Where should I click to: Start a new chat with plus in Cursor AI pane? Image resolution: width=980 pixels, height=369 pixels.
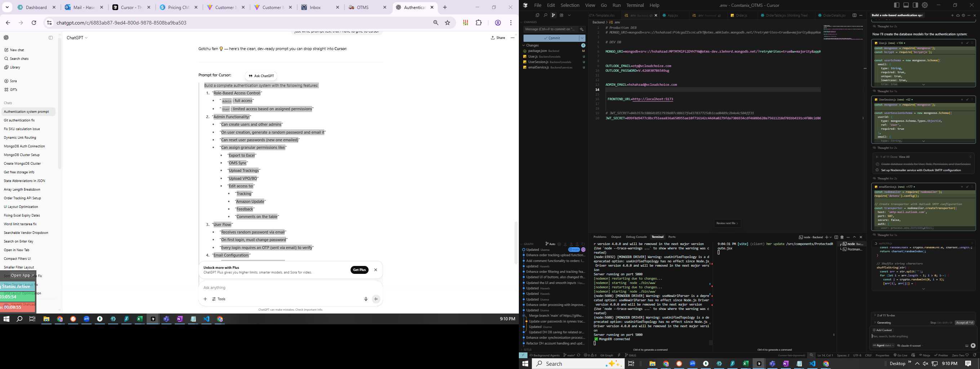click(x=952, y=15)
